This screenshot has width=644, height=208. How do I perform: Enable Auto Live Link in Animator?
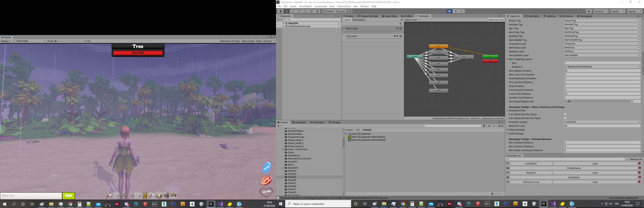pos(496,20)
